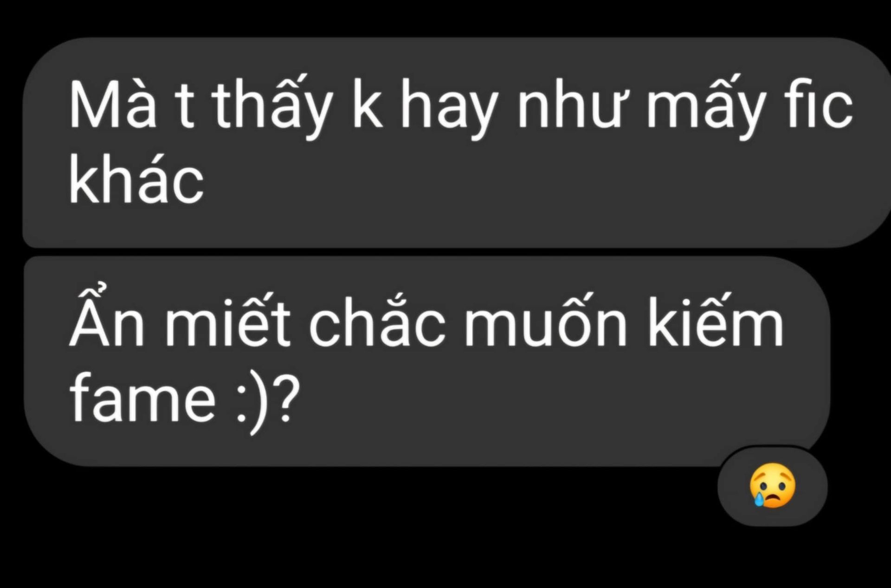Click the word "chắc" in second message
The image size is (891, 588).
pyautogui.click(x=376, y=320)
